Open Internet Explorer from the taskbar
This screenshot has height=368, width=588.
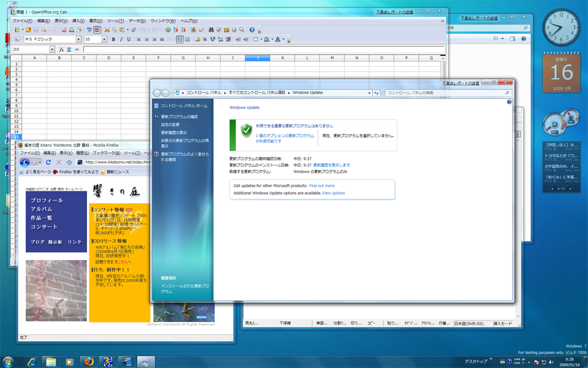[32, 362]
